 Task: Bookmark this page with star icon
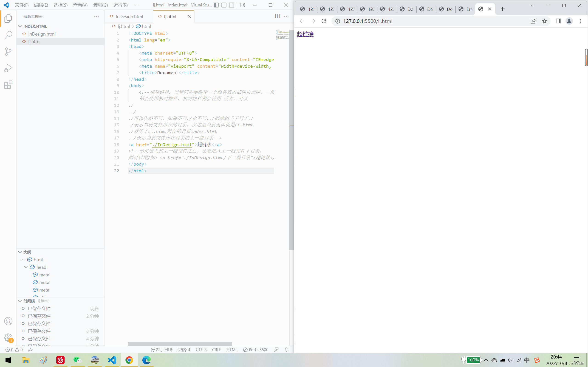pos(544,21)
